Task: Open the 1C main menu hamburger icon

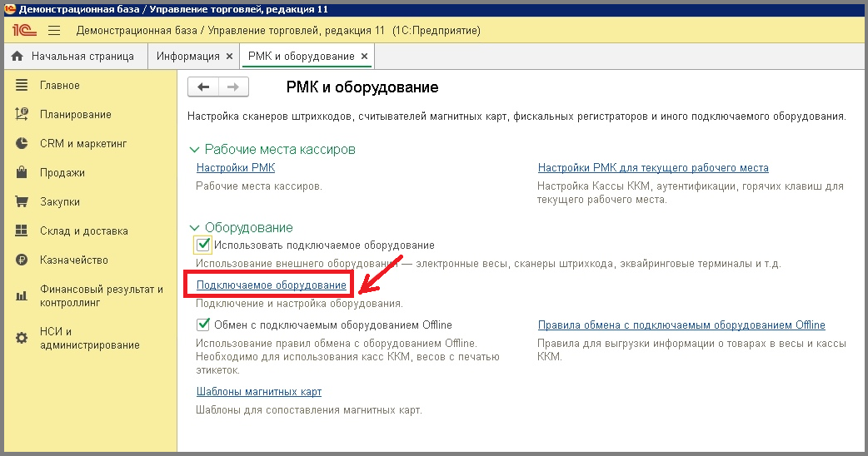Action: coord(53,31)
